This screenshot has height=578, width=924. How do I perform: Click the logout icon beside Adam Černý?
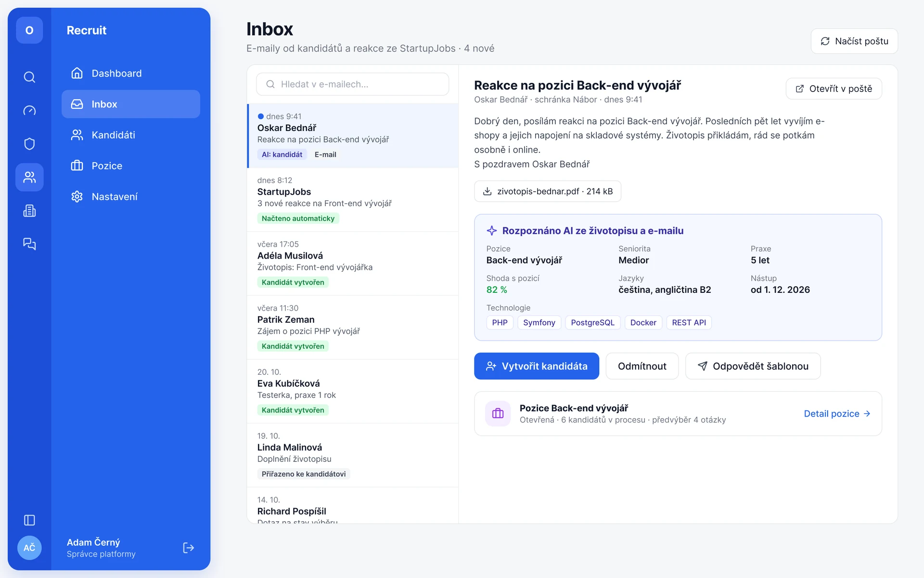189,548
